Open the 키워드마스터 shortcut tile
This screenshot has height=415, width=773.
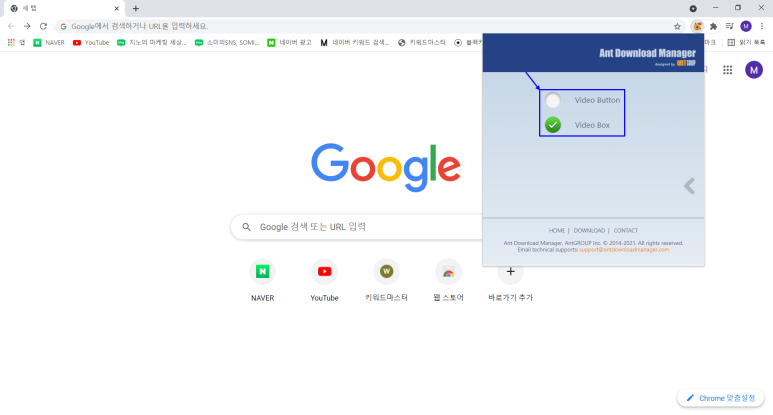coord(386,280)
